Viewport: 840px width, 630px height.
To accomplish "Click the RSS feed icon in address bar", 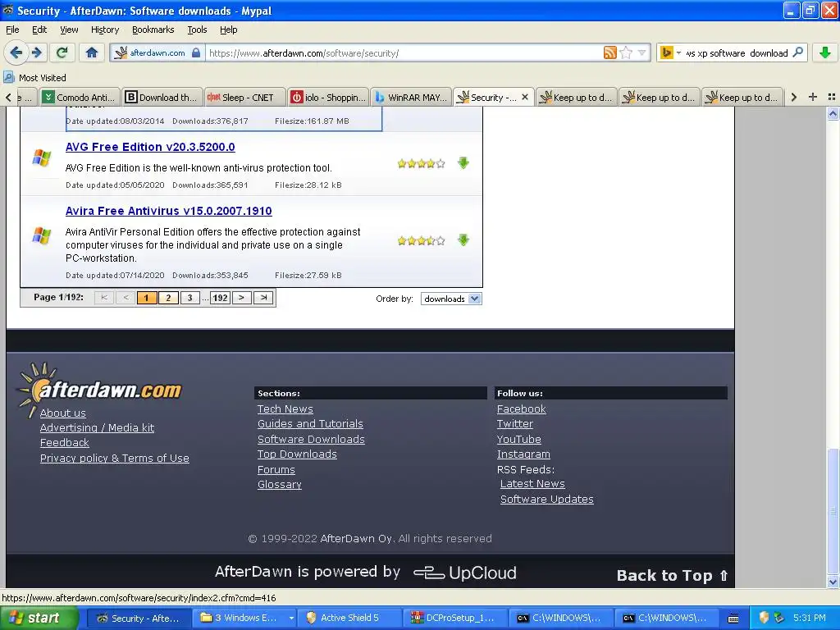I will click(609, 52).
